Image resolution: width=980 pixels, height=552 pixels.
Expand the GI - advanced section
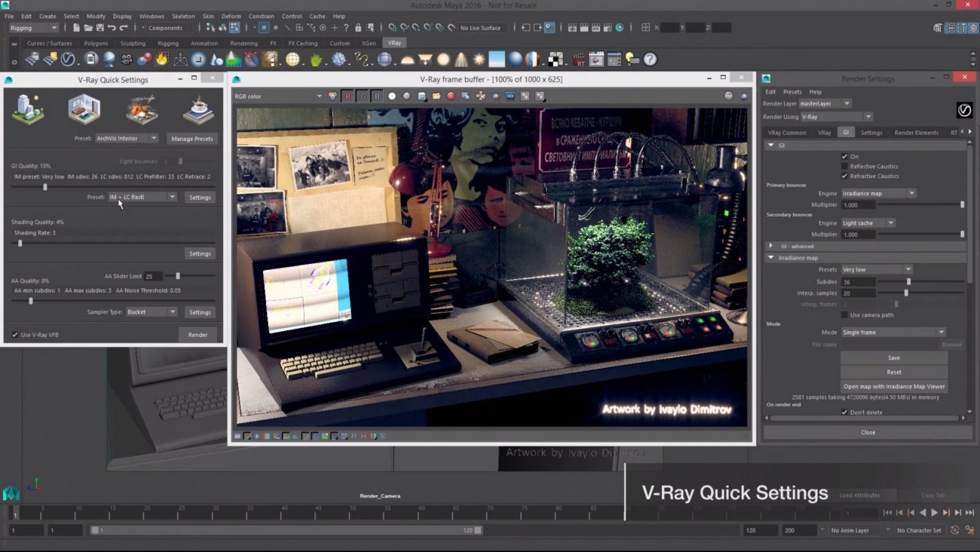click(x=771, y=246)
